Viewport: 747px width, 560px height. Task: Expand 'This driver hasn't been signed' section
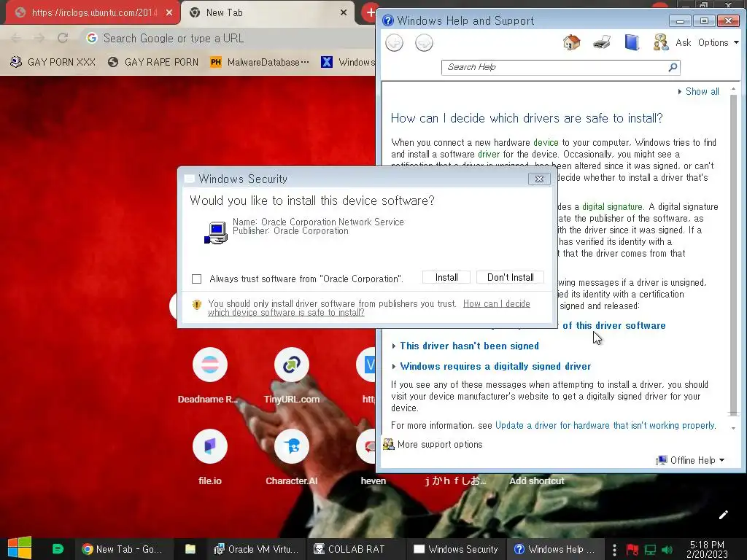[469, 346]
